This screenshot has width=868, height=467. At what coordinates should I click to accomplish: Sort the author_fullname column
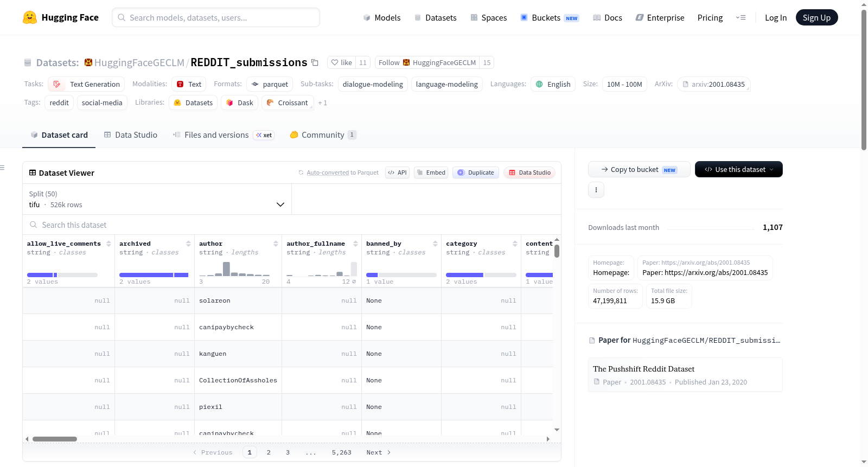point(355,244)
